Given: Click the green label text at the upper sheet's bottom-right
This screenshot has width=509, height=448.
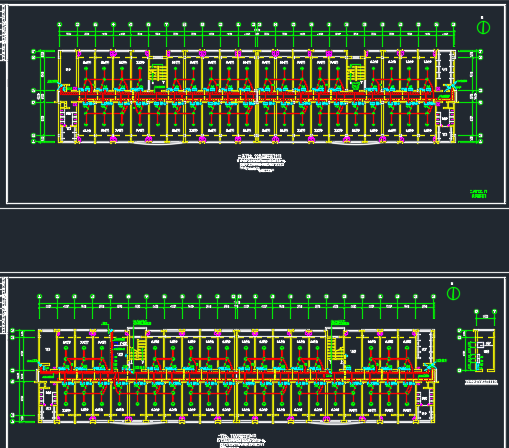Looking at the screenshot, I should click(478, 194).
